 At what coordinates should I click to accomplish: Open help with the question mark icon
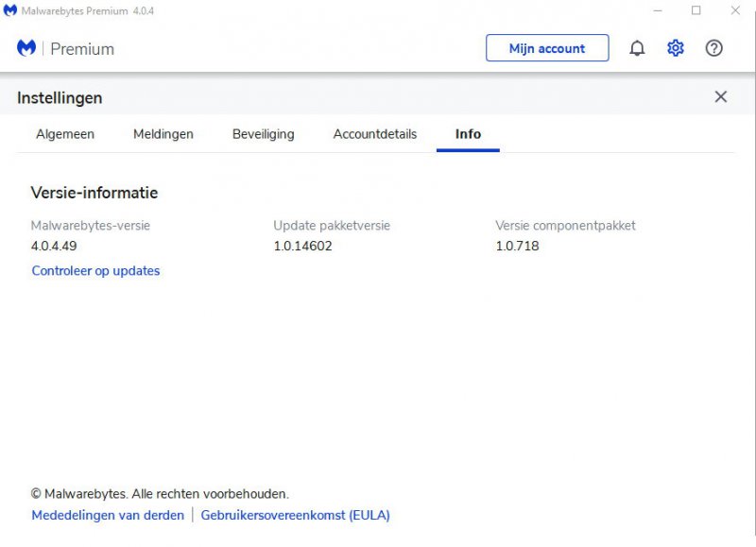coord(714,48)
